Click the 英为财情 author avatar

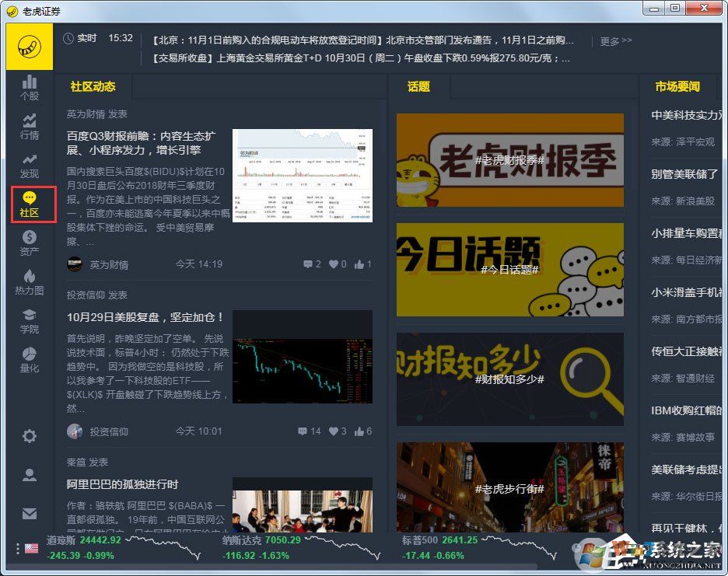[x=75, y=264]
